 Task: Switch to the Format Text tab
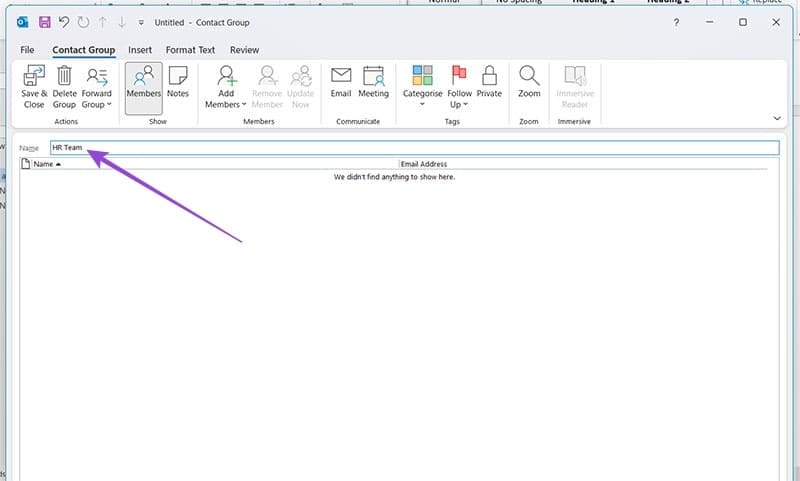[x=190, y=50]
